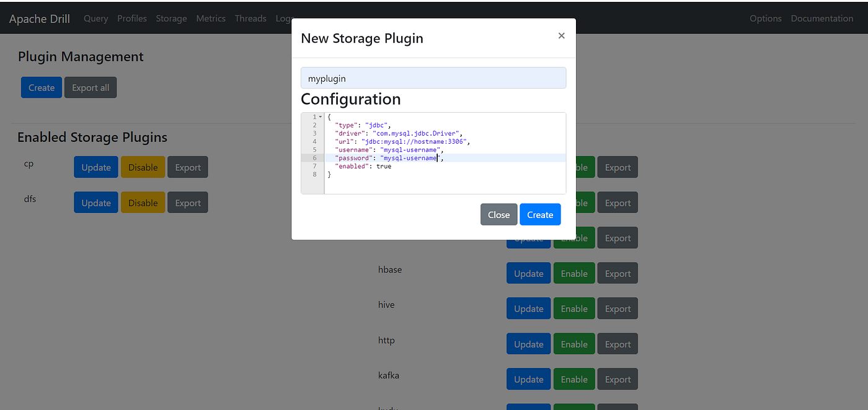Click the cp plugin name
The height and width of the screenshot is (410, 868).
(29, 164)
